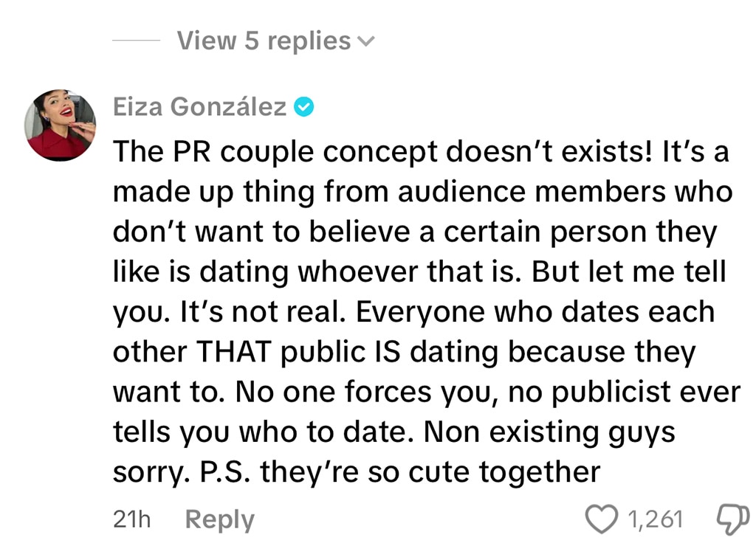Expand replies via the chevron arrow
Image resolution: width=756 pixels, height=560 pixels.
(x=366, y=42)
